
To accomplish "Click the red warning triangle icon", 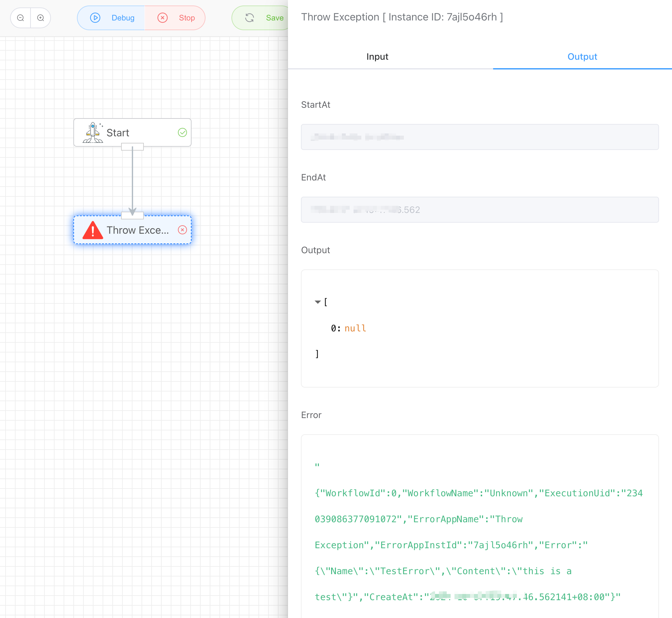I will pos(93,230).
